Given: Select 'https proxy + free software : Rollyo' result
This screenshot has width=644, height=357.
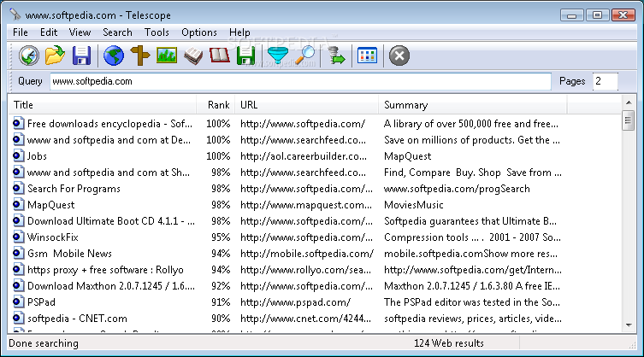Looking at the screenshot, I should 105,270.
